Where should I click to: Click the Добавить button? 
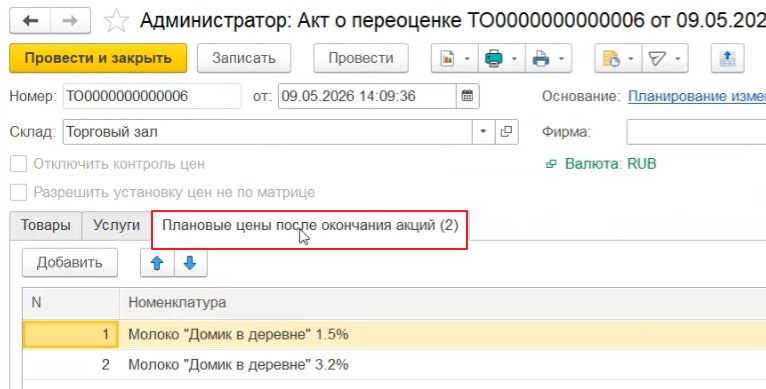[x=70, y=263]
